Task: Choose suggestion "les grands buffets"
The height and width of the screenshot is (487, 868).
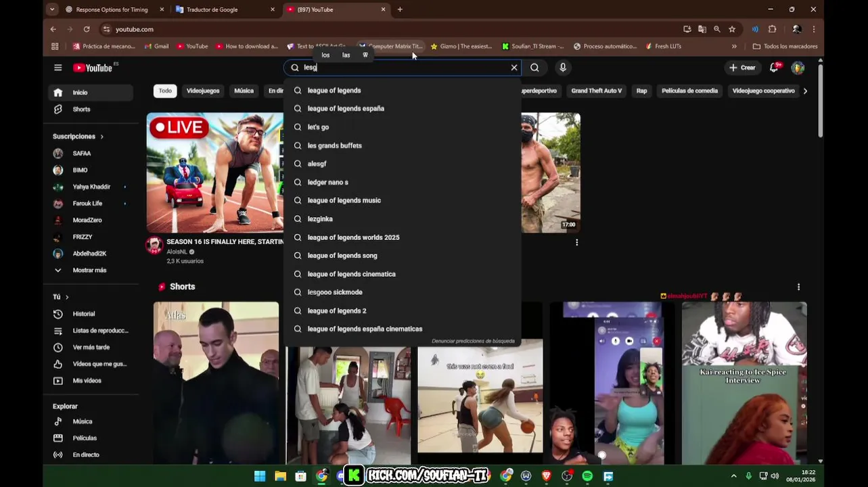Action: 402,145
